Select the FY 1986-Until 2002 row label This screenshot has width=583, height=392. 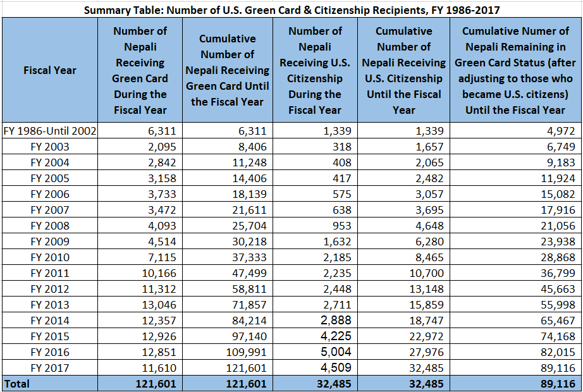coord(49,131)
